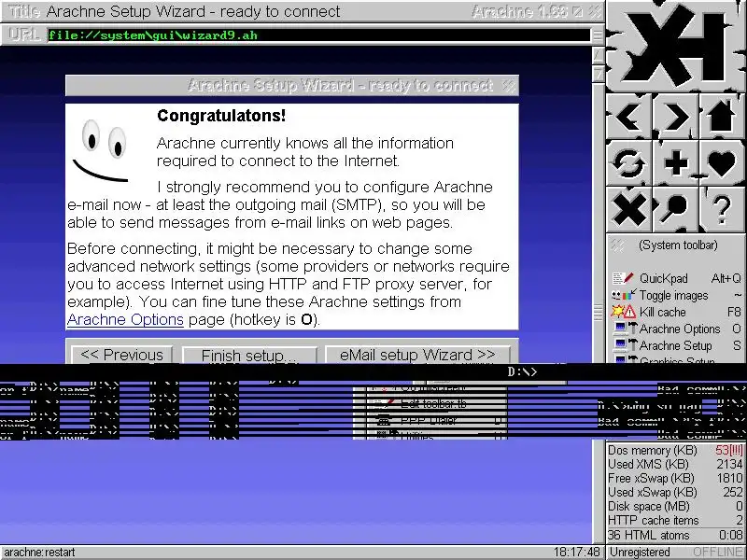Stop loading with the large X icon
Image resolution: width=747 pixels, height=560 pixels.
click(629, 209)
